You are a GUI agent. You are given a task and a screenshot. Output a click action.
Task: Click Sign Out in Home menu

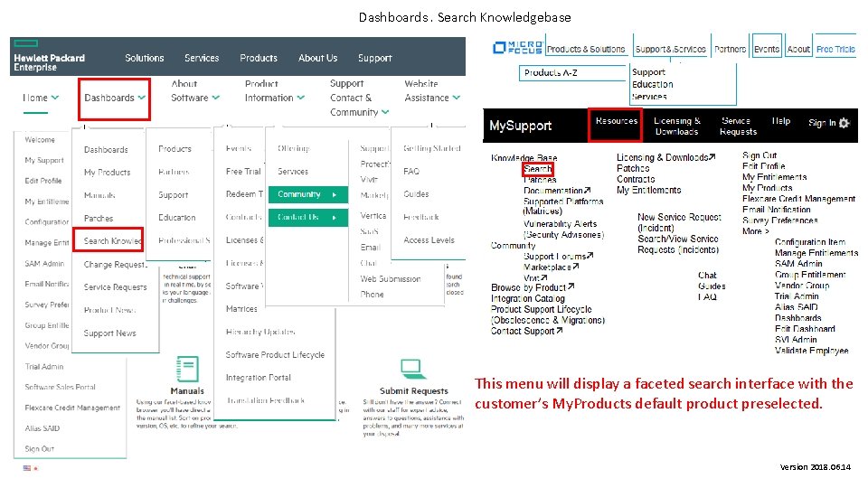point(39,449)
